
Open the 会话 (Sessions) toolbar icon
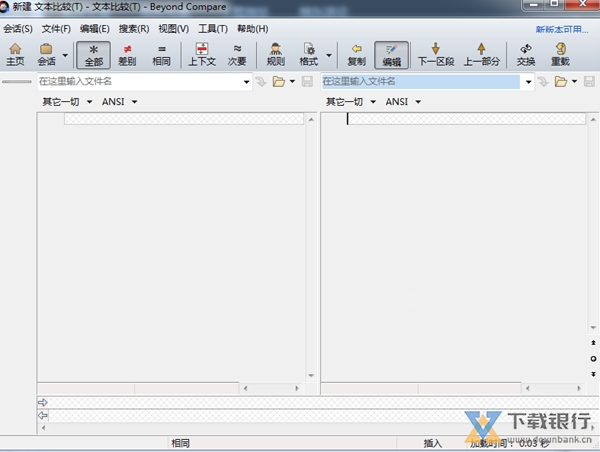point(46,54)
